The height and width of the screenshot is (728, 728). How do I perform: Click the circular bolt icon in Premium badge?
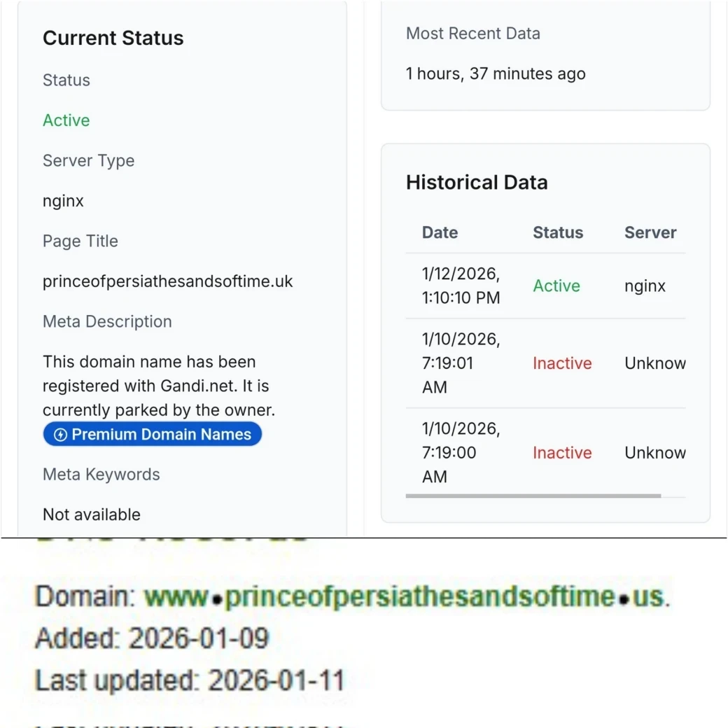point(61,435)
